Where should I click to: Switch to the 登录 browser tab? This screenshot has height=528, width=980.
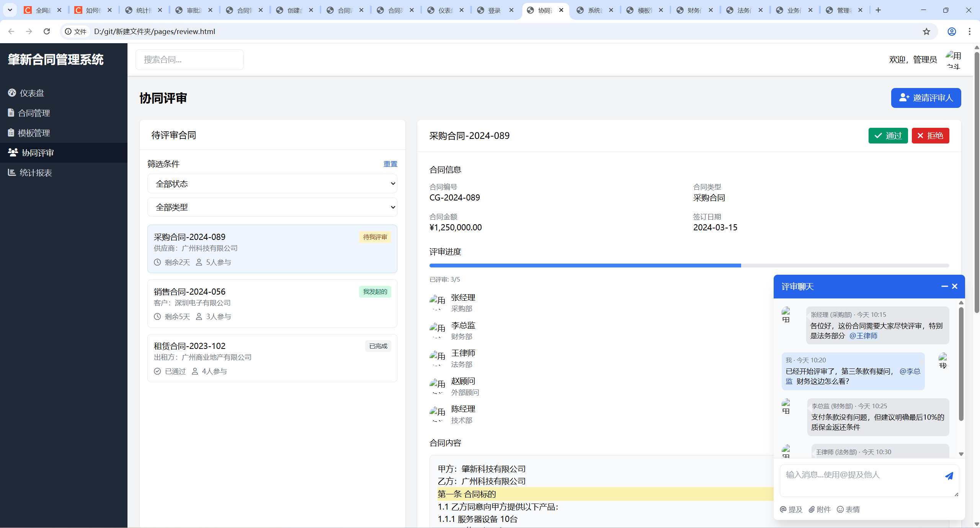point(494,10)
